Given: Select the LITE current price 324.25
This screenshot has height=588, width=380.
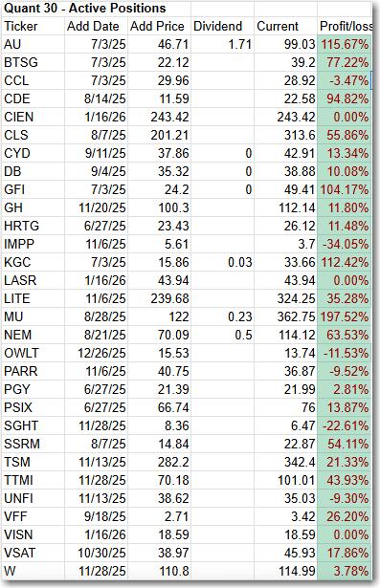Looking at the screenshot, I should click(x=286, y=298).
